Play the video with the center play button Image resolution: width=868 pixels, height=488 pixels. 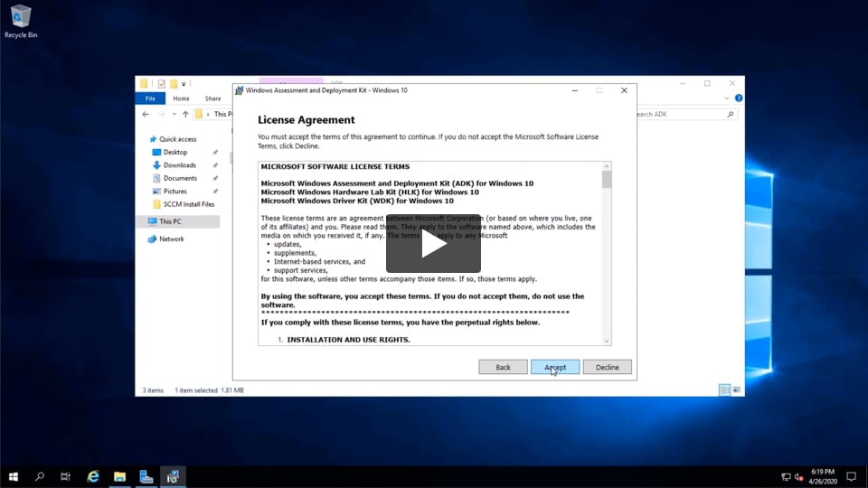point(433,244)
